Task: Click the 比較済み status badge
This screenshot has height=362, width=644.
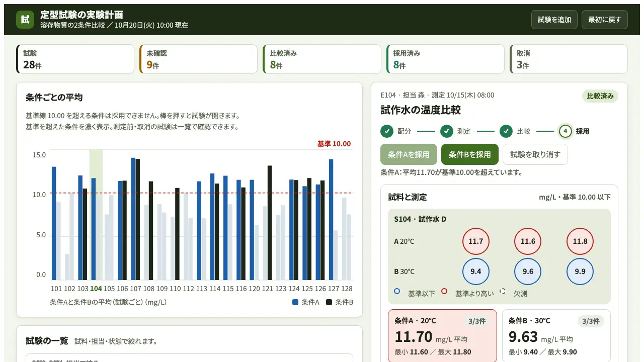Action: (600, 96)
